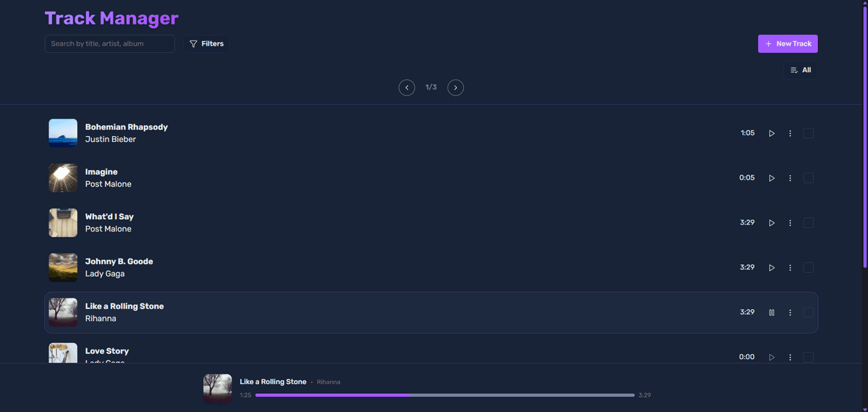Tick the What'd I Say checkbox

[x=809, y=223]
